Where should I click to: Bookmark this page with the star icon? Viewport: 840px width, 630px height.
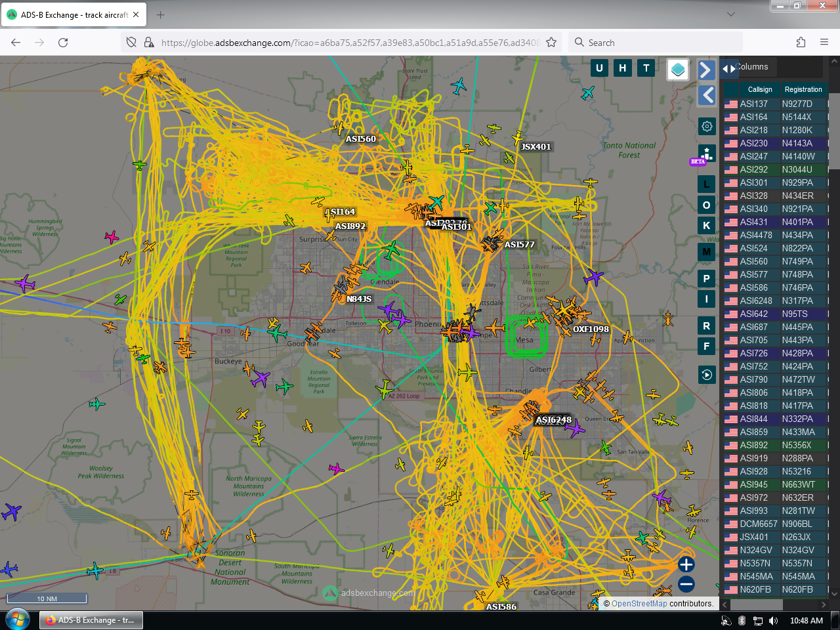pyautogui.click(x=551, y=42)
